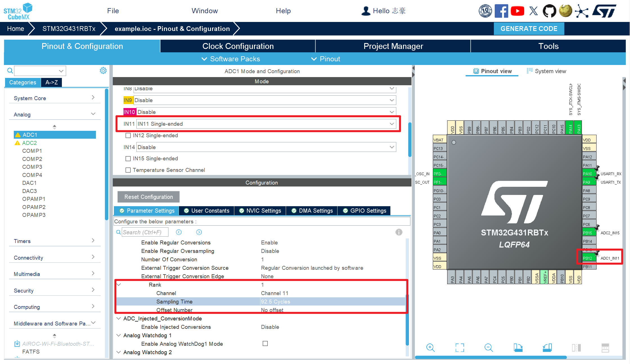Collapse the ADC_Injected_ConversionMode section
The width and height of the screenshot is (630, 364).
(119, 318)
